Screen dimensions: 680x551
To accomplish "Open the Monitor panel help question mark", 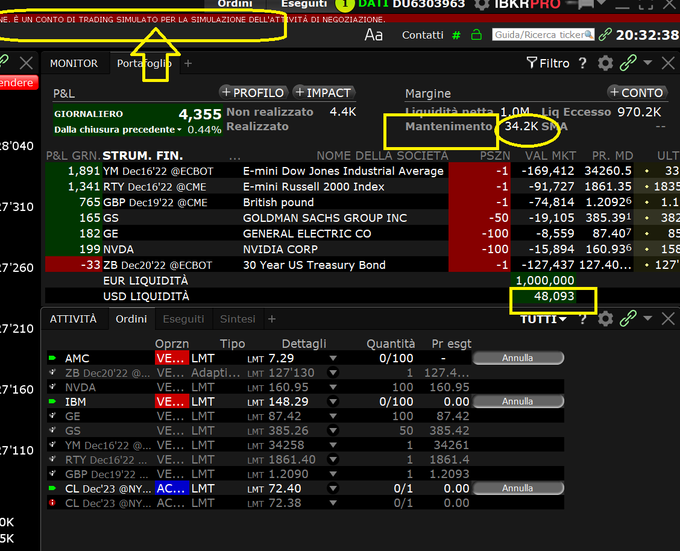I will [582, 63].
